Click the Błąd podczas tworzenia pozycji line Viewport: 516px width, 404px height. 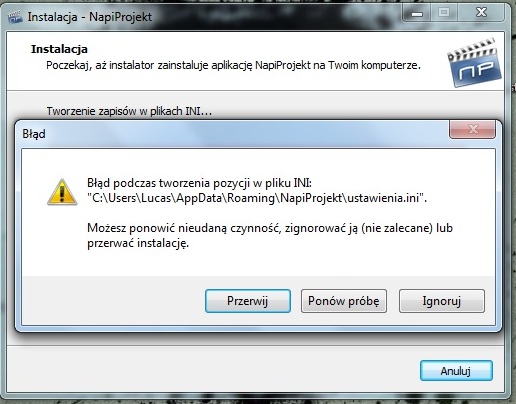pos(199,183)
